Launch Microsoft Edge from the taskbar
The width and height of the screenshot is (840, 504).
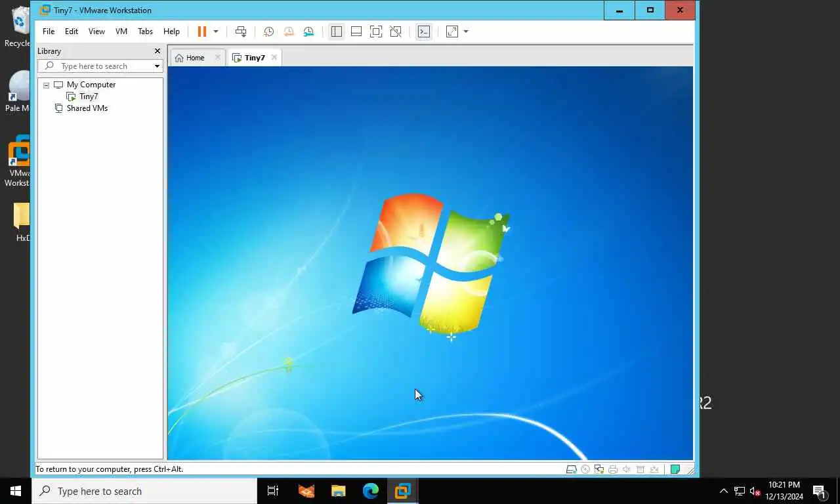[371, 491]
